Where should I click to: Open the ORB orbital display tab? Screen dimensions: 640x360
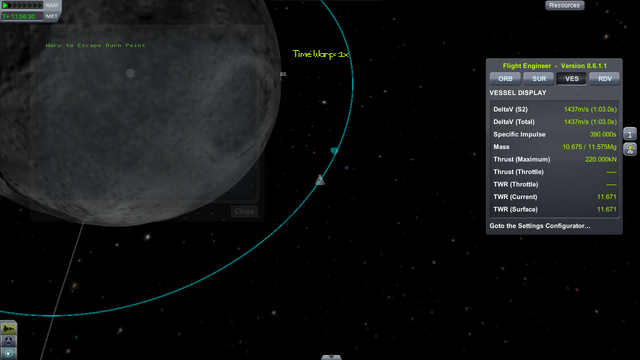click(x=505, y=79)
